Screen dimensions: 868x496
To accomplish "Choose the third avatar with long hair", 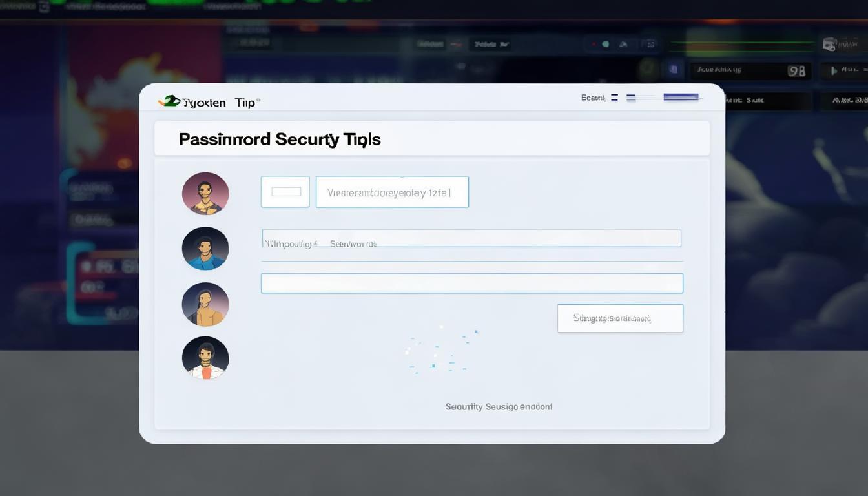I will (205, 304).
